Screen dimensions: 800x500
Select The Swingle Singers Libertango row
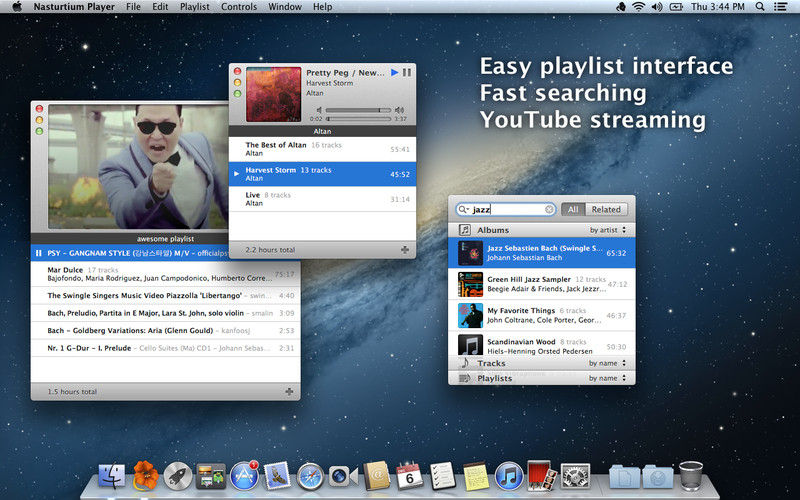pos(165,295)
